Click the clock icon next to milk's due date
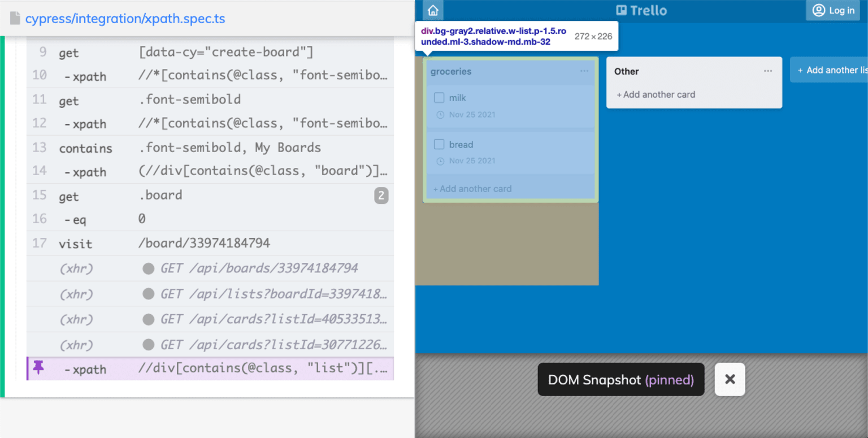The image size is (868, 438). pyautogui.click(x=439, y=114)
